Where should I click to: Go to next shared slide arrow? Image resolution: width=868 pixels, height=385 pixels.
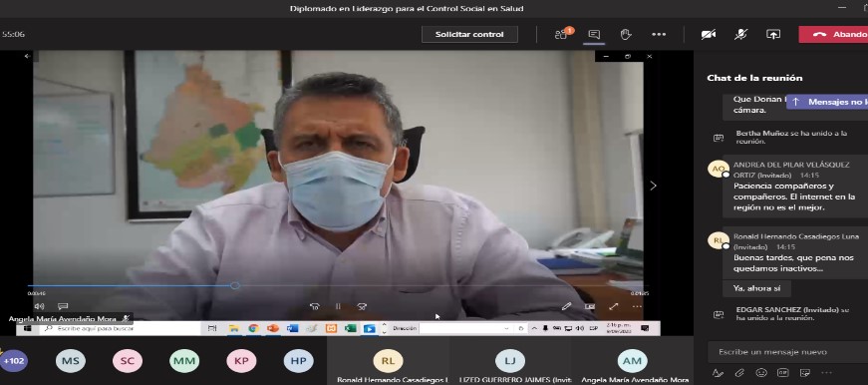click(x=653, y=186)
